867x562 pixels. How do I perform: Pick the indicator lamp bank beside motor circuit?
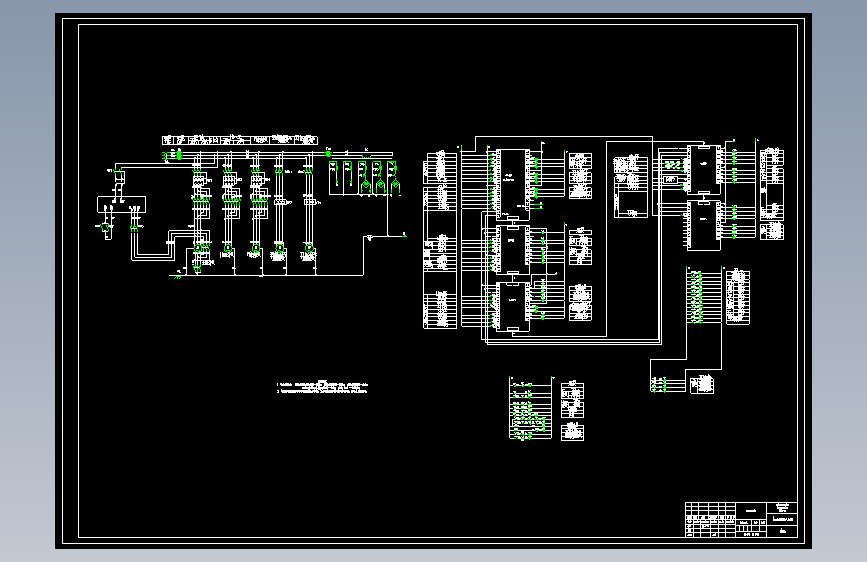tap(364, 178)
